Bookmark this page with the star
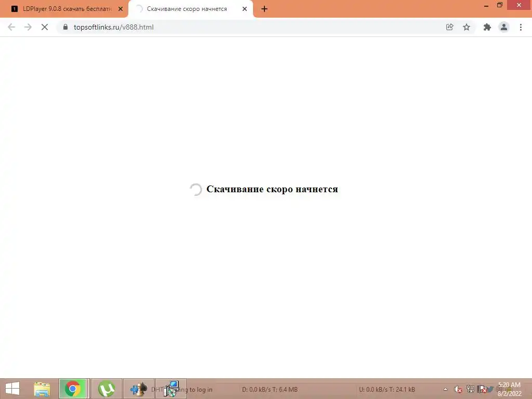This screenshot has width=532, height=399. 467,27
